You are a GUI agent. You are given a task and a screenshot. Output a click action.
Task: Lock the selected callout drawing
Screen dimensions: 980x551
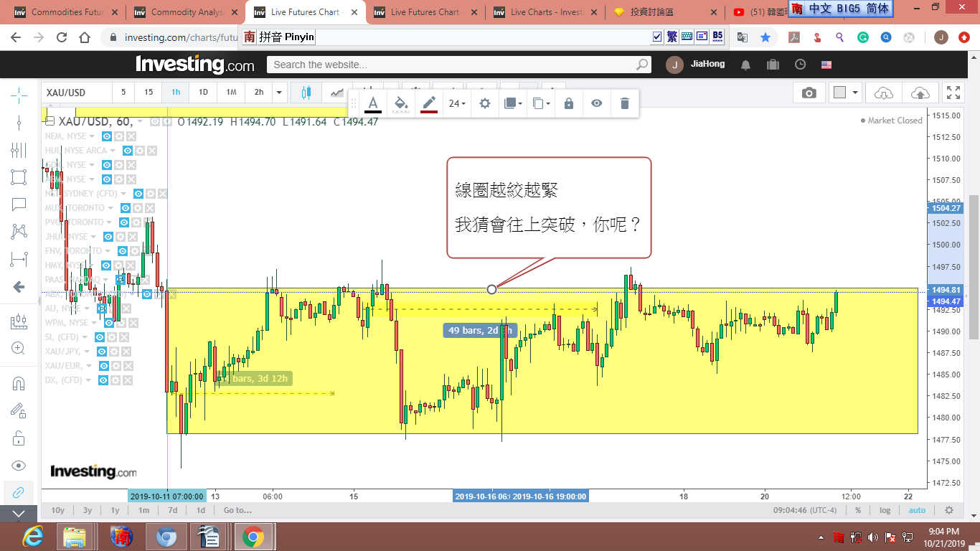click(x=569, y=104)
